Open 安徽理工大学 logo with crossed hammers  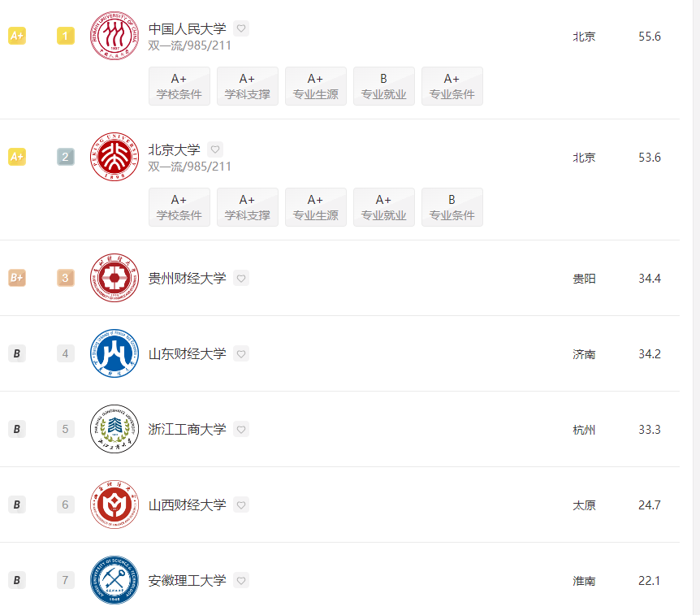pos(115,580)
